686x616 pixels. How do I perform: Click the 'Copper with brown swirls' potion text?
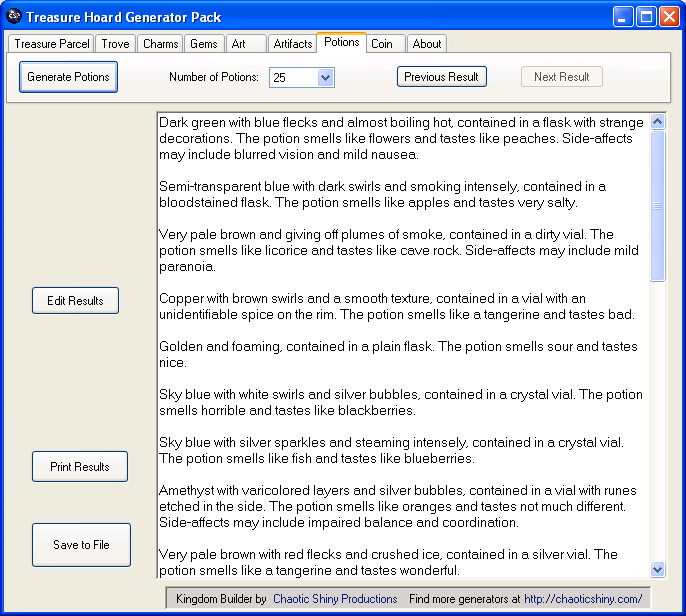click(397, 306)
